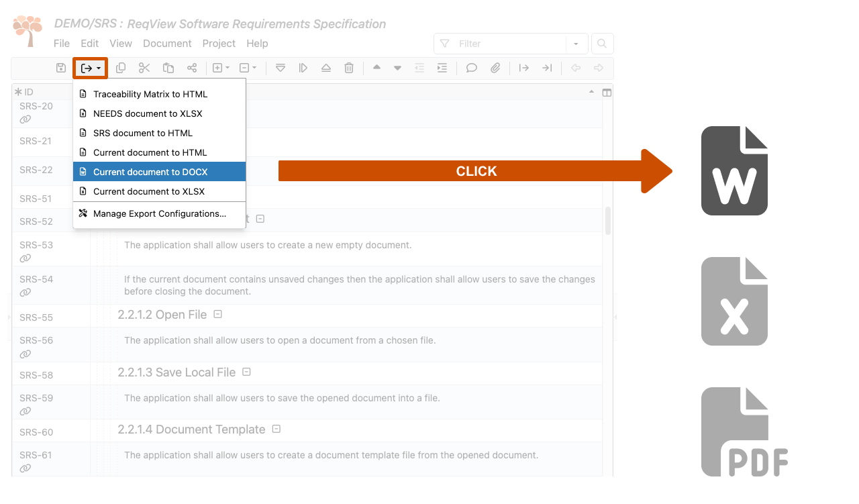Cut the selected requirement

click(144, 67)
